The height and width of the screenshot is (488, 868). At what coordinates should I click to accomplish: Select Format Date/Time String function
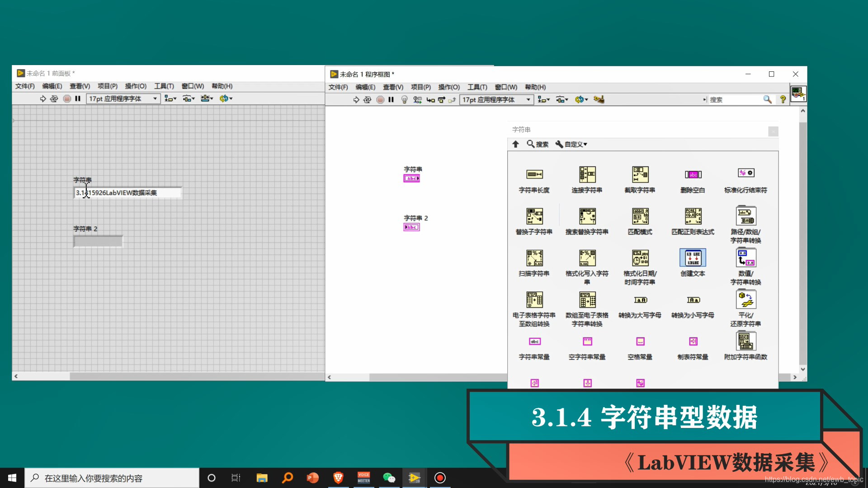[640, 258]
